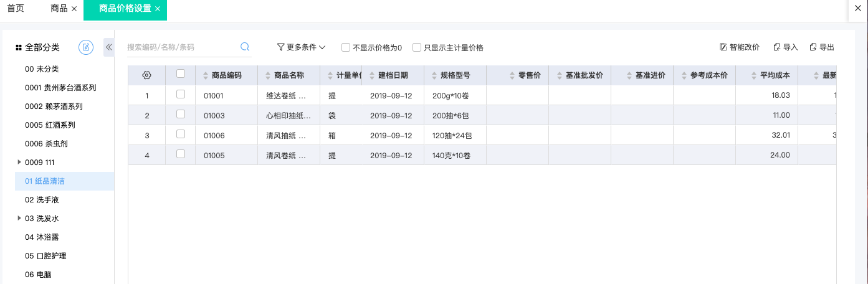Select 0001 贵州茅台酒系列 category
This screenshot has width=868, height=284.
[60, 88]
